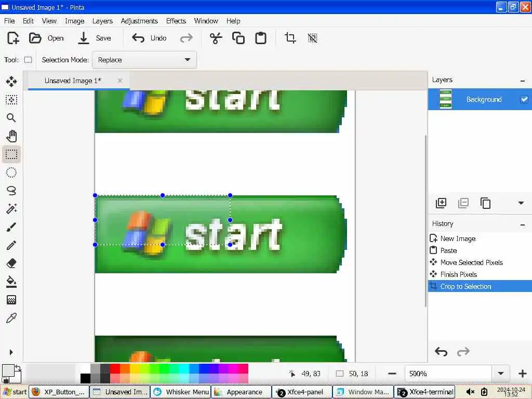The height and width of the screenshot is (399, 532).
Task: Switch to Unsaved Image 1 tab
Action: (73, 81)
